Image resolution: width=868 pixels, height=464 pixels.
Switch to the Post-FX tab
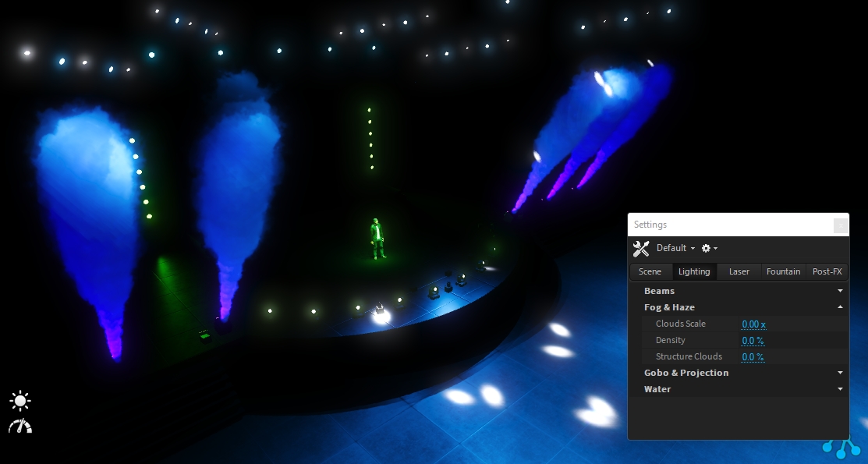[827, 271]
